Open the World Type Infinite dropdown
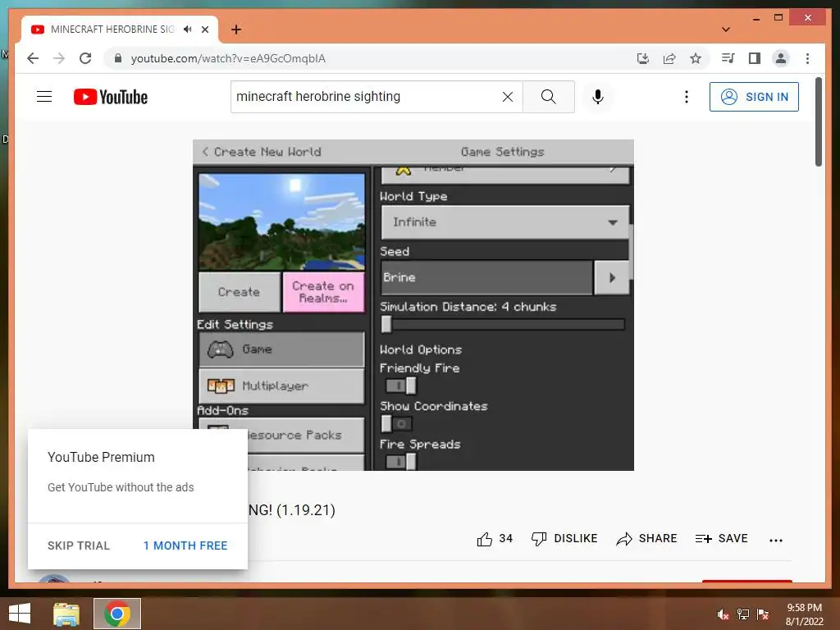This screenshot has height=630, width=840. click(x=504, y=222)
